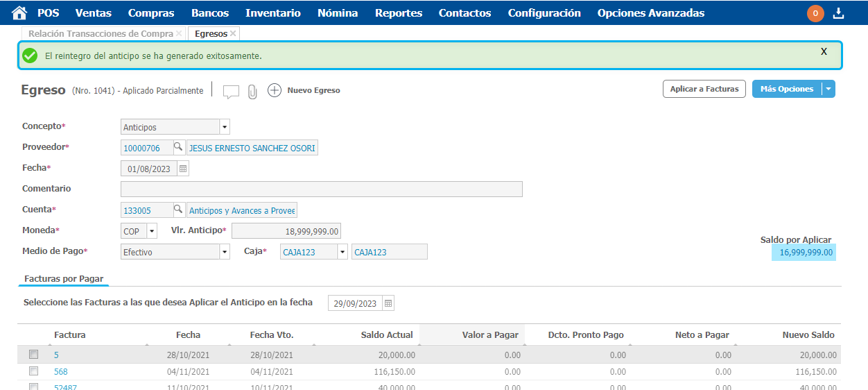
Task: Click the search icon next to Cuenta 133005
Action: (x=178, y=210)
